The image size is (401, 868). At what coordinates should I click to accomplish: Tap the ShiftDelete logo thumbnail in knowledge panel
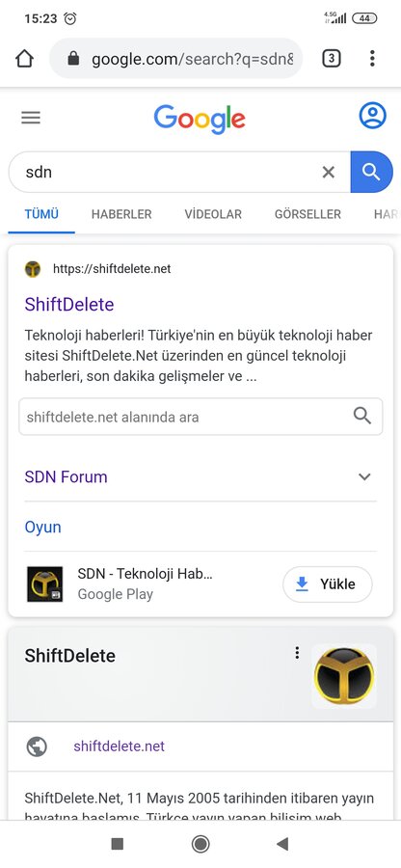(344, 676)
